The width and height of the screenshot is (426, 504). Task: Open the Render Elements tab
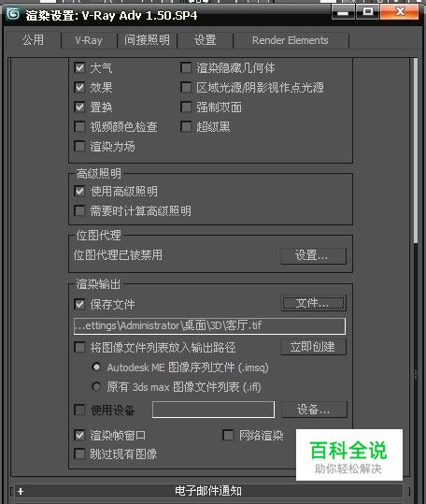pos(291,40)
